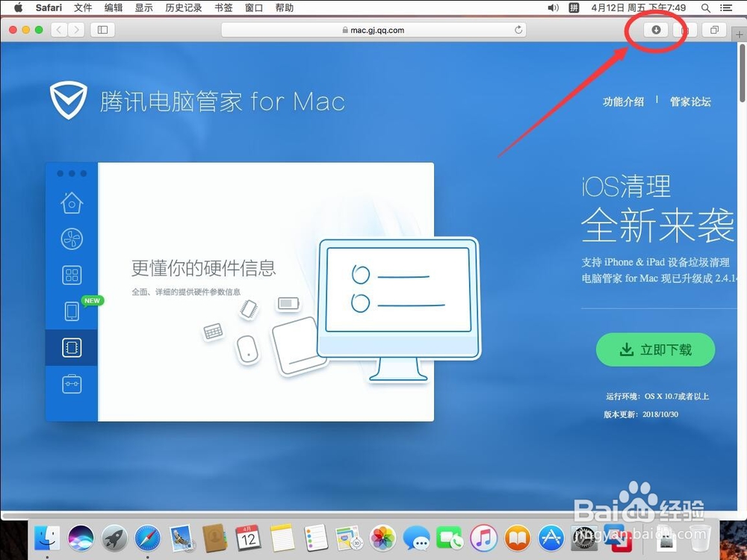Viewport: 747px width, 560px height.
Task: Open Contacts from the Dock
Action: tap(215, 538)
